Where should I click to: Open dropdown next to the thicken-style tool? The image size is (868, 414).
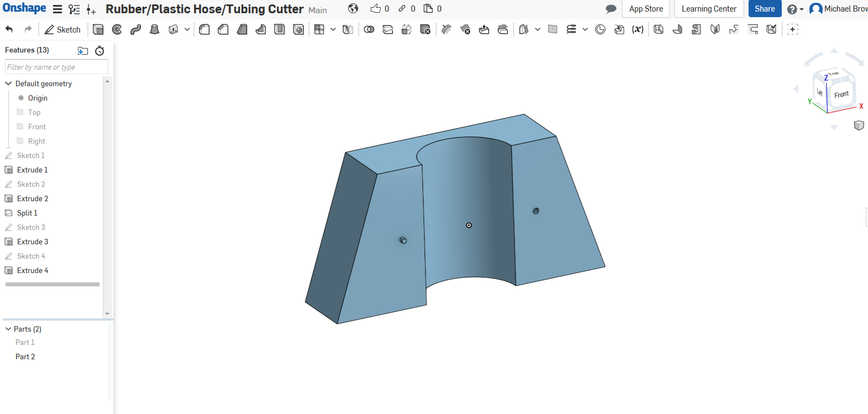click(187, 29)
